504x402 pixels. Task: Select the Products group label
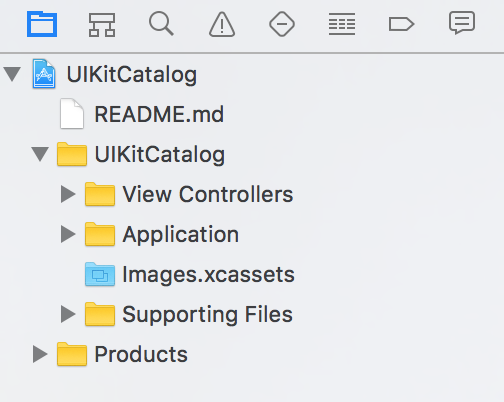click(141, 354)
